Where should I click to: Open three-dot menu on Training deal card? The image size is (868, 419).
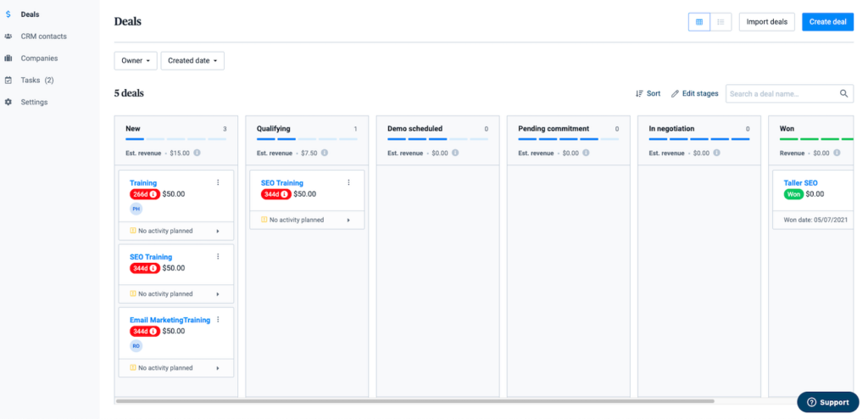tap(218, 182)
